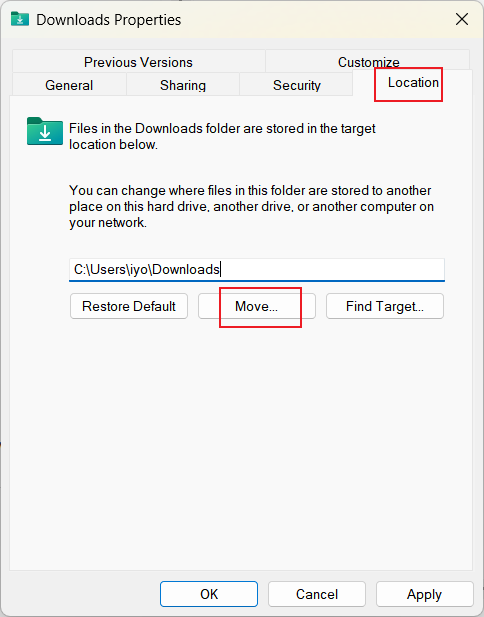Screen dimensions: 484x617
Task: Select the Sharing tab
Action: tap(183, 85)
